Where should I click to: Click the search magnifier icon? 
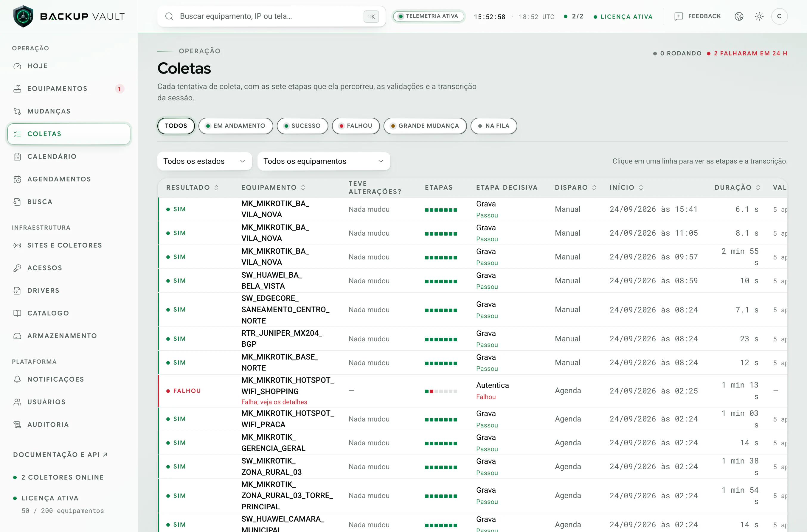pyautogui.click(x=169, y=16)
